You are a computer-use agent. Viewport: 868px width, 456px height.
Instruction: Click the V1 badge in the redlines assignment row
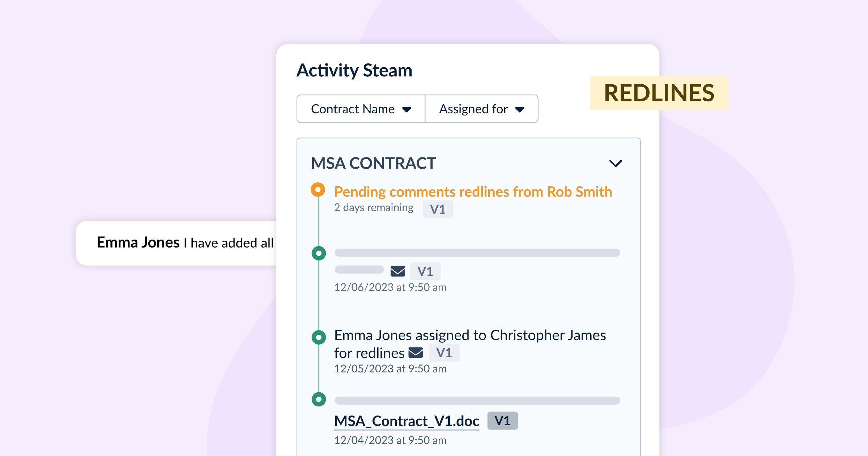pyautogui.click(x=444, y=352)
